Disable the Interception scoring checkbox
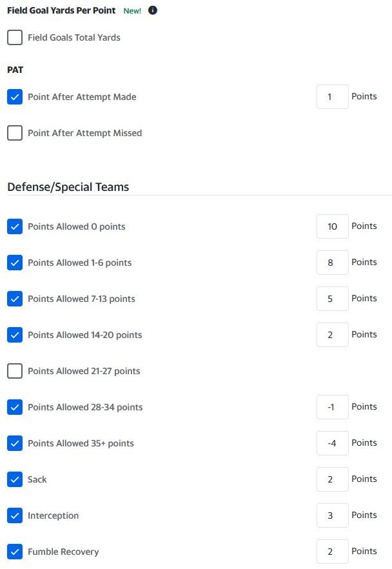This screenshot has width=392, height=569. [x=15, y=515]
